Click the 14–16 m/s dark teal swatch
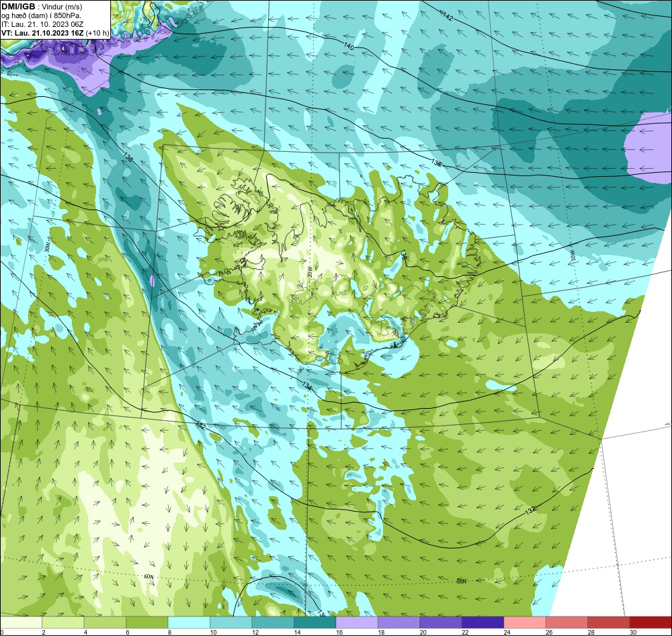The height and width of the screenshot is (636, 672). point(315,623)
